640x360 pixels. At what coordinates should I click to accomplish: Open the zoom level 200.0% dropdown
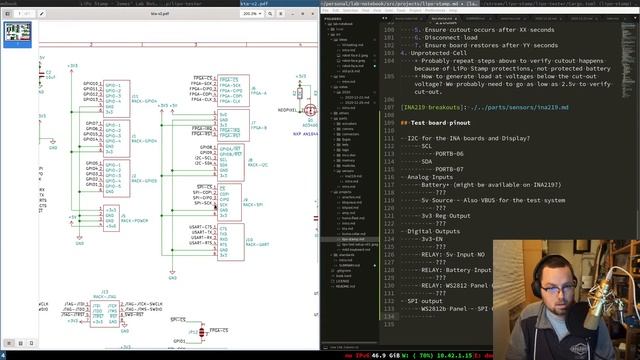coord(252,13)
